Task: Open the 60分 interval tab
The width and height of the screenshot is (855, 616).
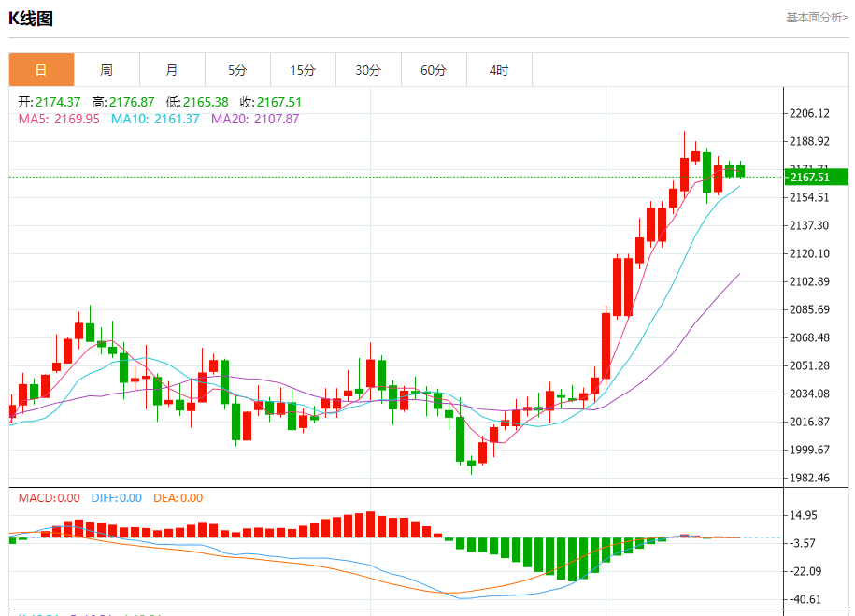Action: tap(435, 70)
